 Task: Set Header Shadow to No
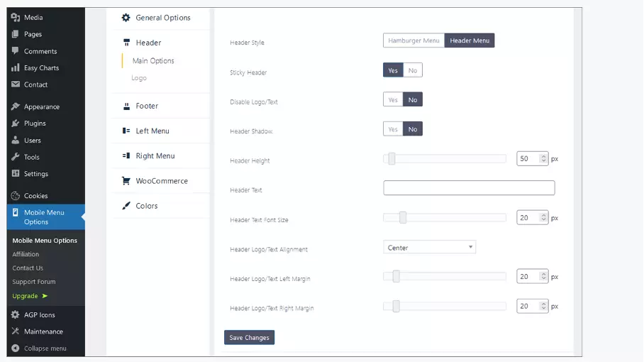(413, 129)
